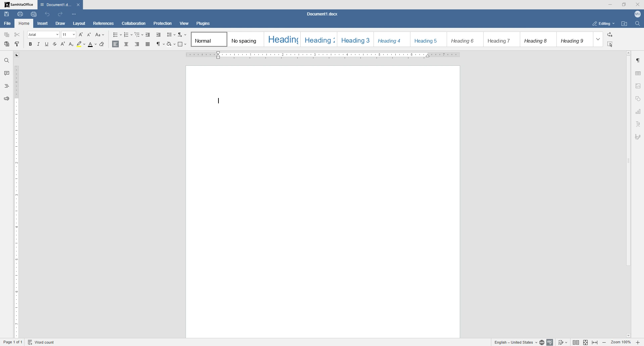644x346 pixels.
Task: Open the headings navigation panel
Action: point(7,86)
